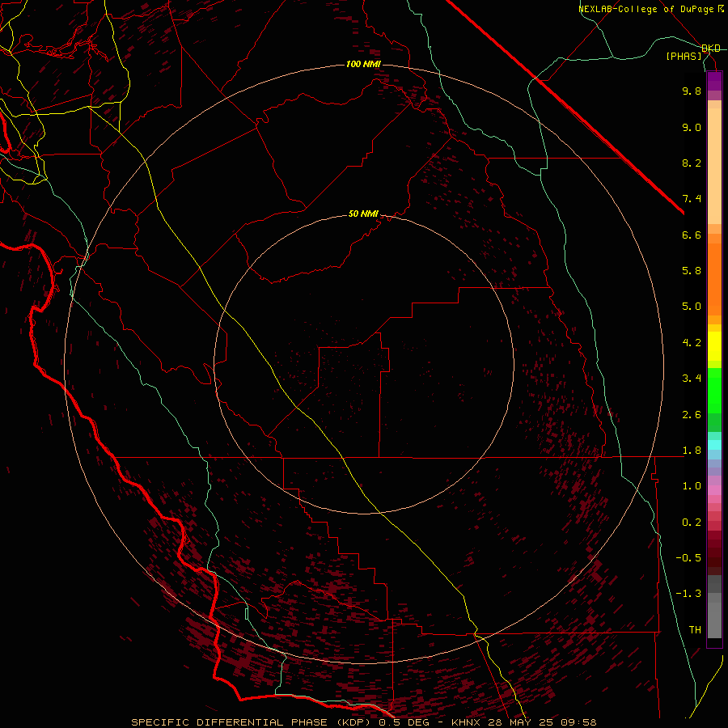
Task: Click the 1.8 scale value
Action: point(692,451)
